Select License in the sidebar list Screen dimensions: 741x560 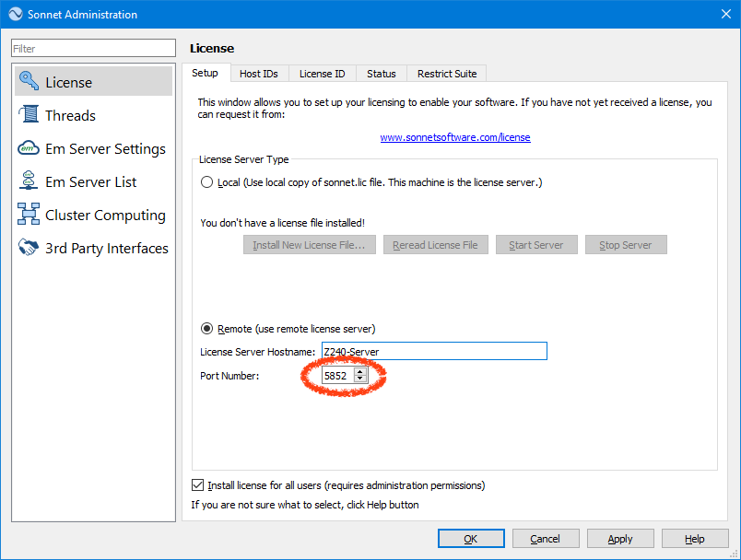coord(94,81)
